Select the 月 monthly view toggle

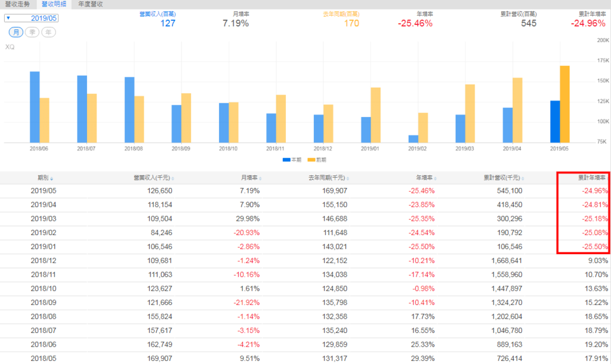pos(16,32)
